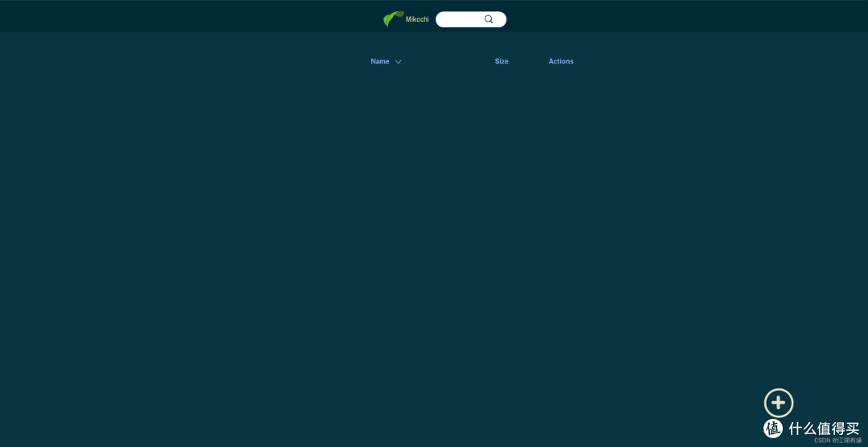The image size is (868, 447).
Task: Open the Mikochi home link text
Action: point(417,19)
